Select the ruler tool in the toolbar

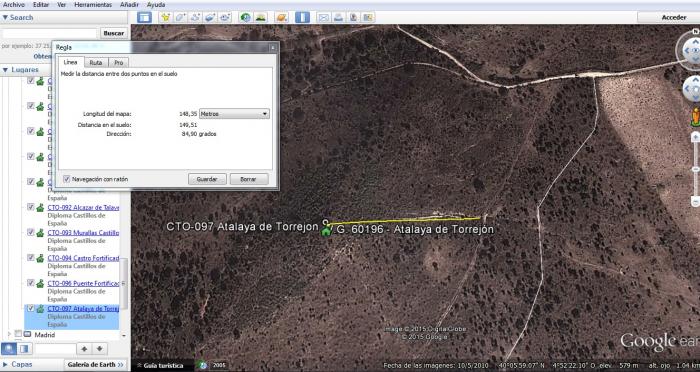302,17
